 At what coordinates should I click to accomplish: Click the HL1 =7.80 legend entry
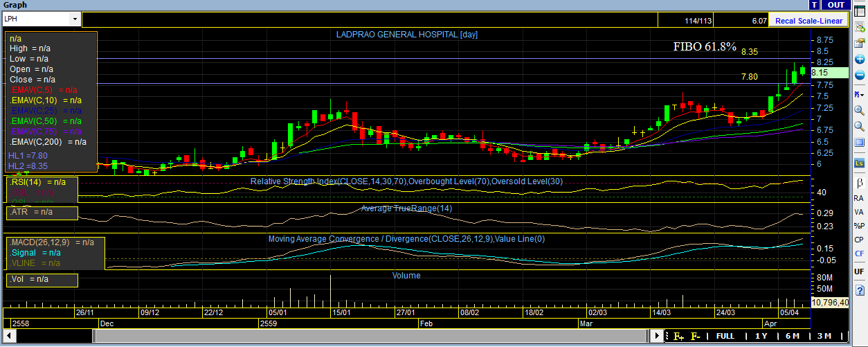28,157
